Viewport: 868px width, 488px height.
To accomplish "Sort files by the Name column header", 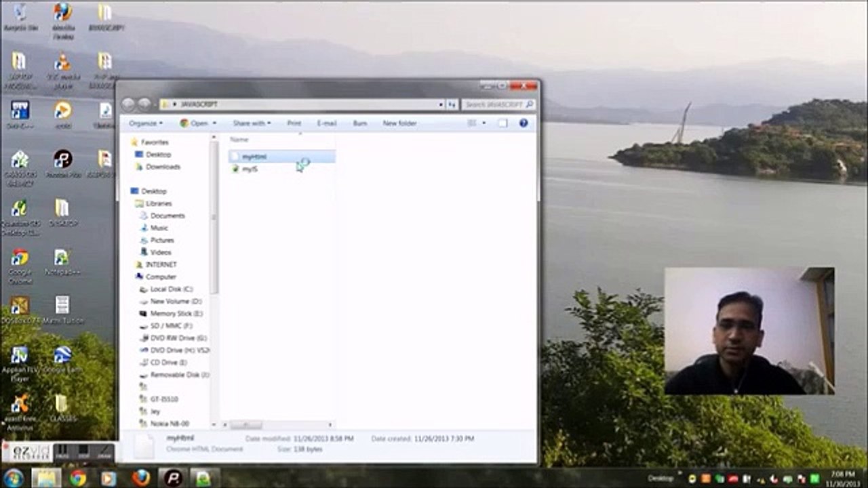I will 239,140.
